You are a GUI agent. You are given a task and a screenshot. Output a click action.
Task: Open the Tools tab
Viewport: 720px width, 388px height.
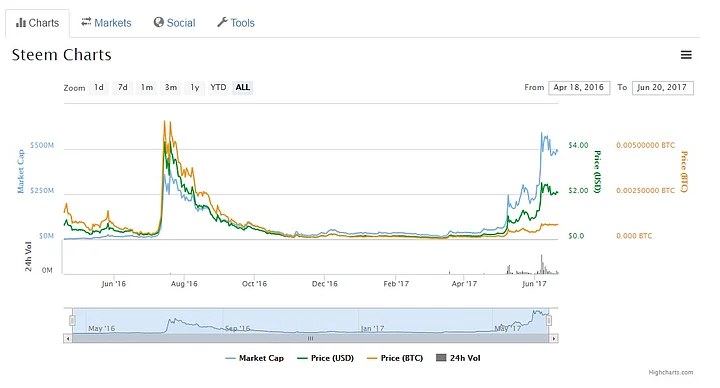coord(236,23)
